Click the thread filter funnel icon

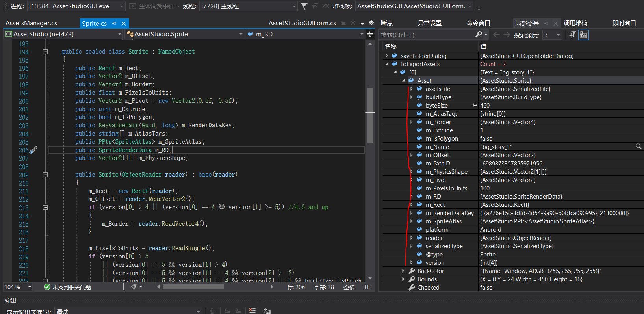point(304,6)
